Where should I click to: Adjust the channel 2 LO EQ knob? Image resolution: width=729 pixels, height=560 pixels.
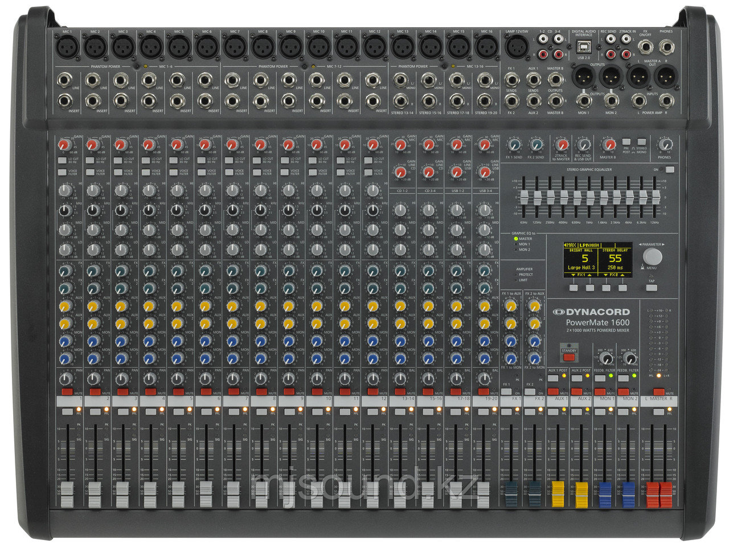[93, 250]
